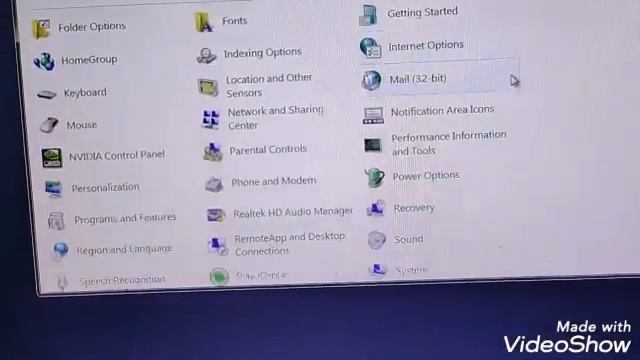The image size is (640, 360).
Task: Click the Internet Options icon
Action: pos(371,47)
